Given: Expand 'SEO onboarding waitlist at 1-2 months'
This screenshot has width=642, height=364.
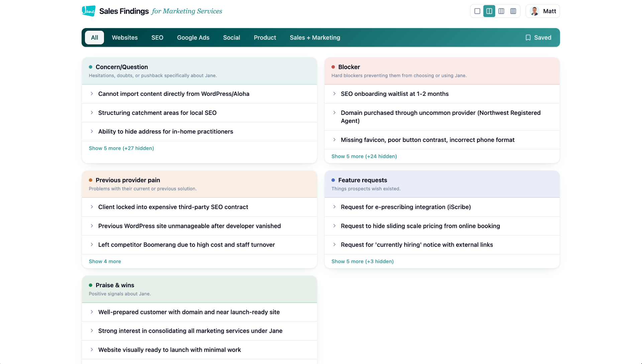Looking at the screenshot, I should point(442,94).
